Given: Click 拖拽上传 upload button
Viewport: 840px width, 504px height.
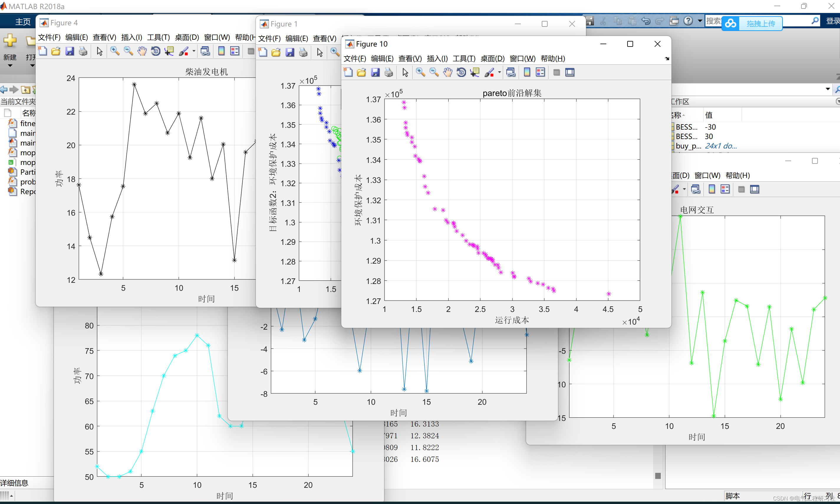Looking at the screenshot, I should (x=760, y=24).
